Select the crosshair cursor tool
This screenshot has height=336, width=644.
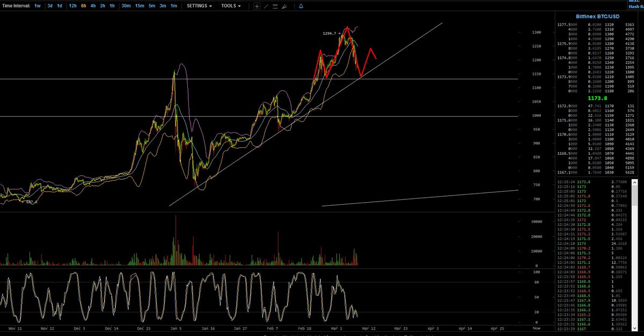pos(257,6)
